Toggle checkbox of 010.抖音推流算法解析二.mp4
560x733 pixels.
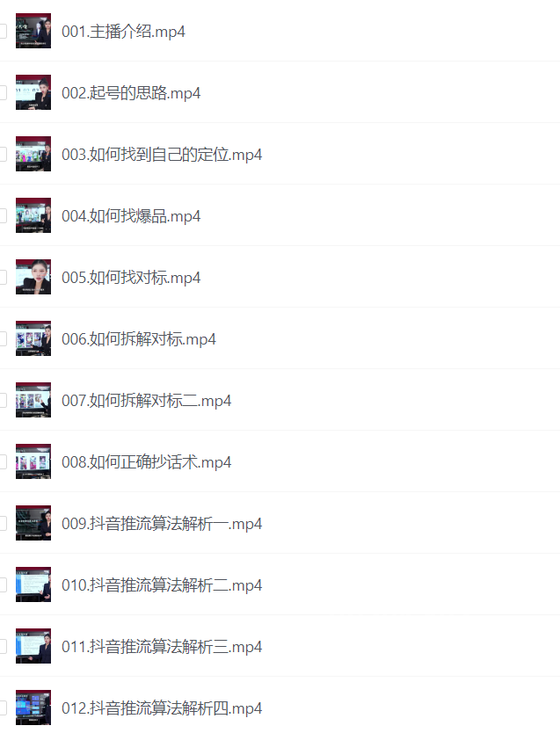point(3,584)
